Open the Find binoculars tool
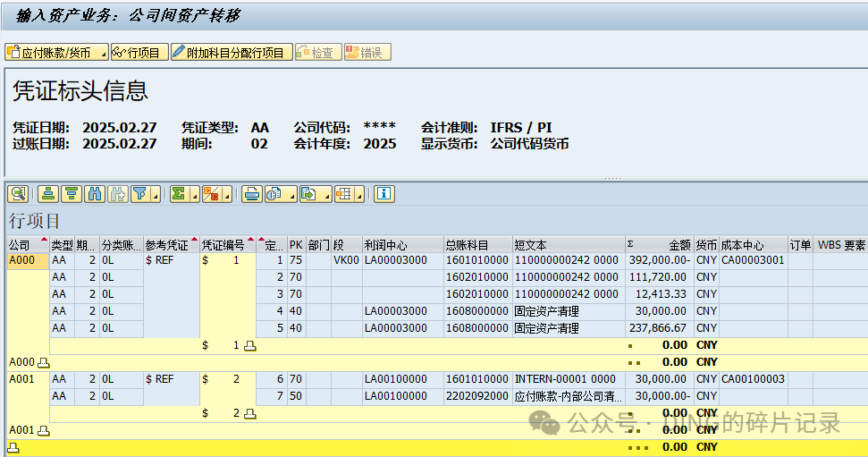This screenshot has height=457, width=868. (95, 194)
